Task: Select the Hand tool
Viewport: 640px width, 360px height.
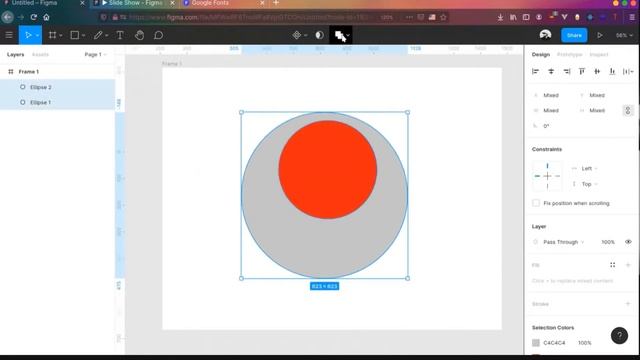Action: pyautogui.click(x=139, y=35)
